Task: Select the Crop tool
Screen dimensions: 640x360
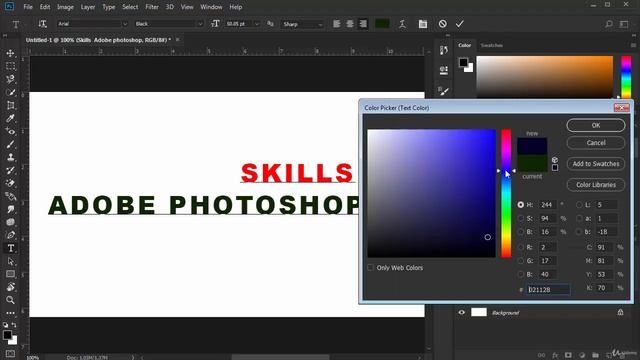Action: (x=11, y=105)
